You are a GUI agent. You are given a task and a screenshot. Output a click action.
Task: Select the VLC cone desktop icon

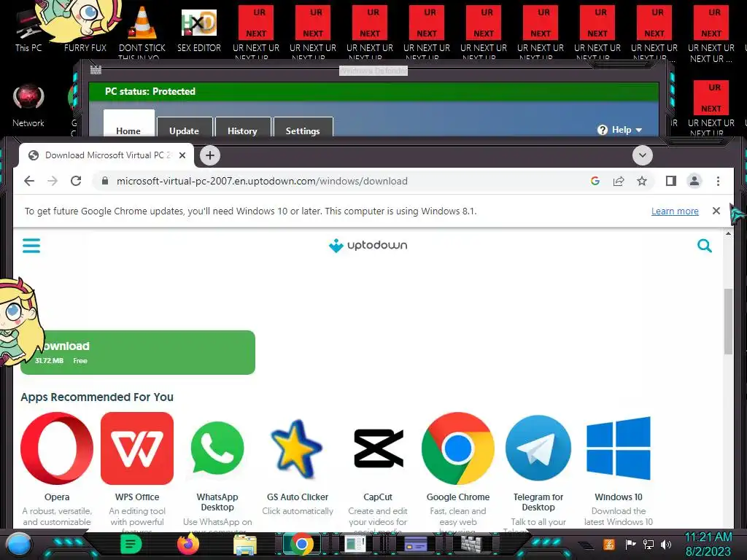pyautogui.click(x=142, y=29)
